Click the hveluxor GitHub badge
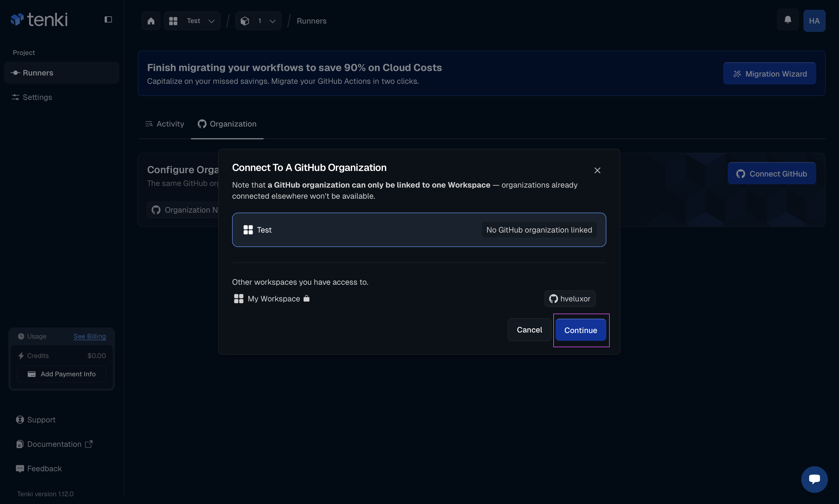 pyautogui.click(x=570, y=299)
